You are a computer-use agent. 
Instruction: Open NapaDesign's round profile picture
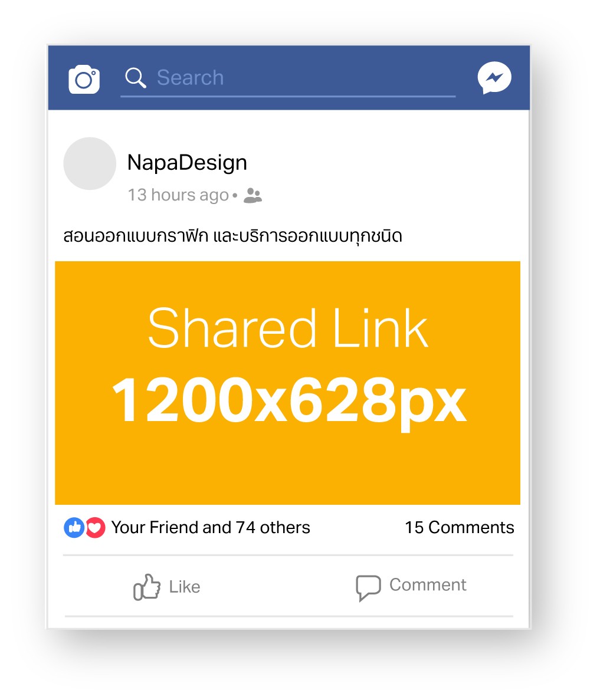coord(90,163)
